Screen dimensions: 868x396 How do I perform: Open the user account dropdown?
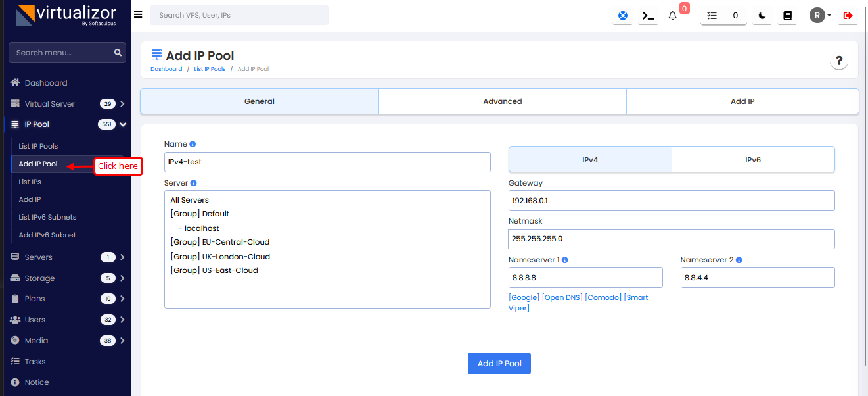click(x=820, y=16)
